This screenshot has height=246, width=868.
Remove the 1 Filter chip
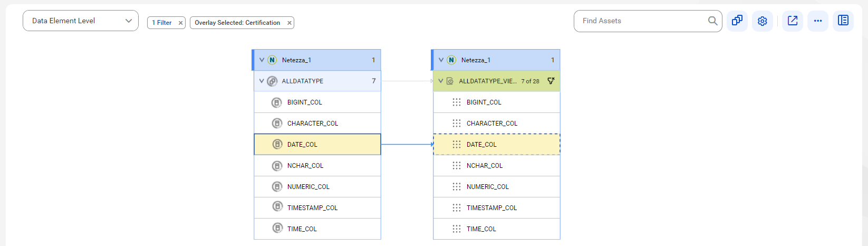click(x=180, y=23)
